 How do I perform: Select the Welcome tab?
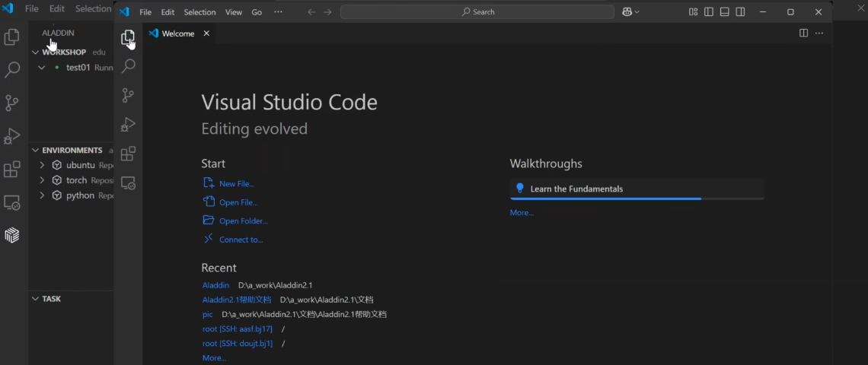[179, 33]
